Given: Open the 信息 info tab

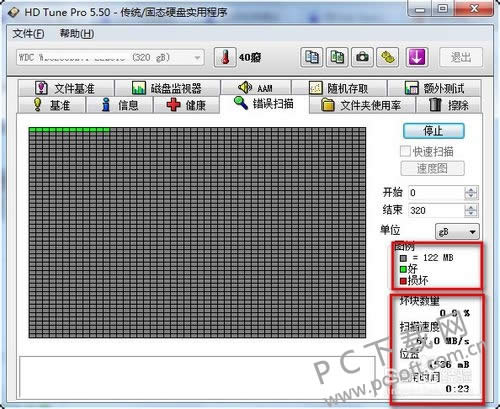Looking at the screenshot, I should [x=120, y=105].
